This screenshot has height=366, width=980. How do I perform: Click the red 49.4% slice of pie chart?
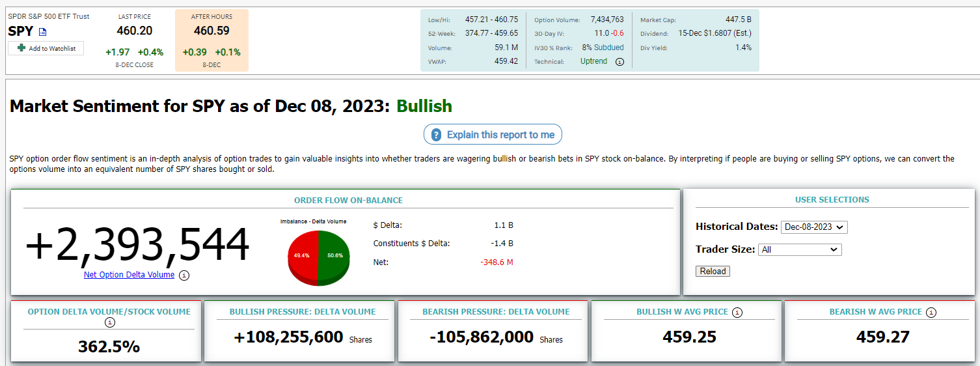302,256
